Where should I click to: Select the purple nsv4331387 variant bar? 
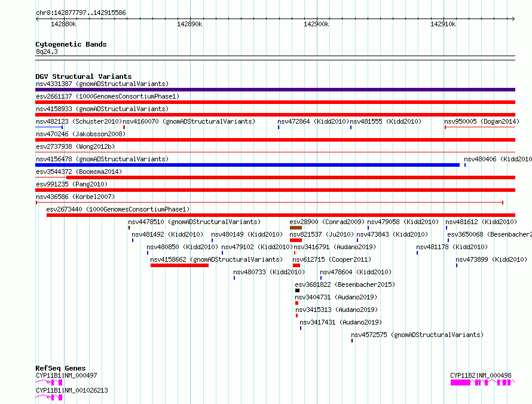(275, 90)
